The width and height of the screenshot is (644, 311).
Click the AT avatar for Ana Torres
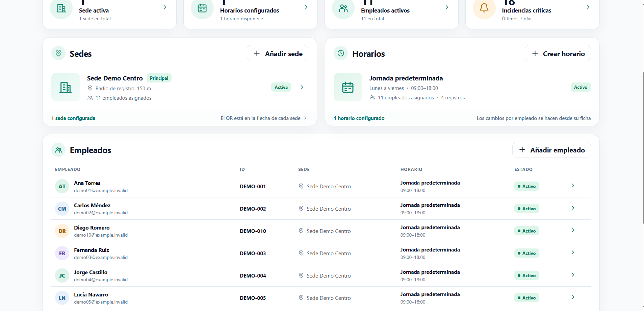(62, 186)
